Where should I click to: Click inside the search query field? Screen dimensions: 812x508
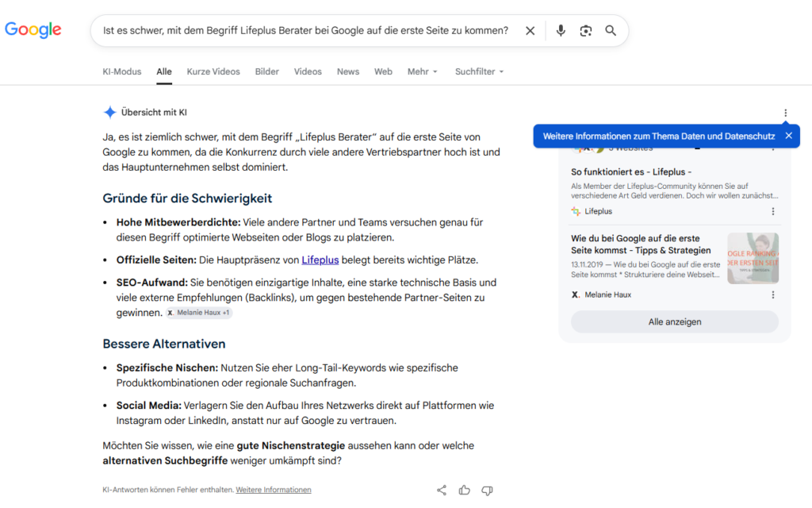[x=305, y=31]
